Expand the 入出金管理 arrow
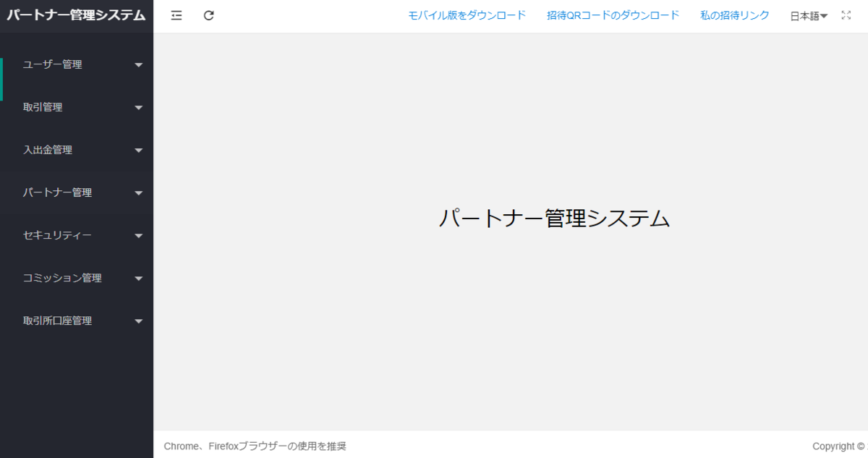 coord(139,150)
